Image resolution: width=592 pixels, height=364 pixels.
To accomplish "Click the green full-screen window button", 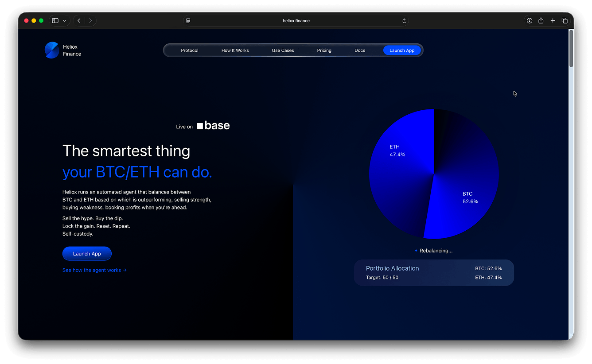I will pyautogui.click(x=41, y=21).
